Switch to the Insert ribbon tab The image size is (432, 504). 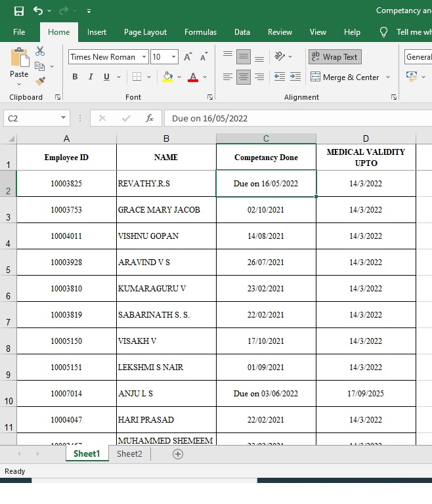point(97,32)
